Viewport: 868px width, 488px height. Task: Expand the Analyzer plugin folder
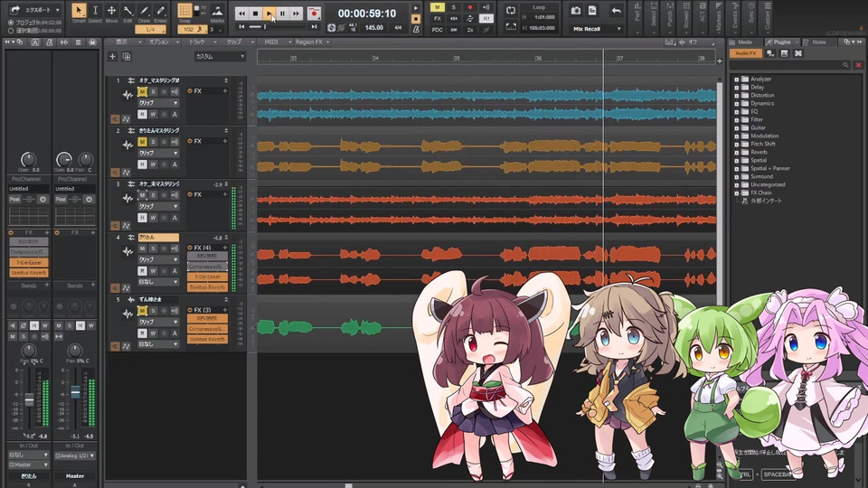click(737, 80)
